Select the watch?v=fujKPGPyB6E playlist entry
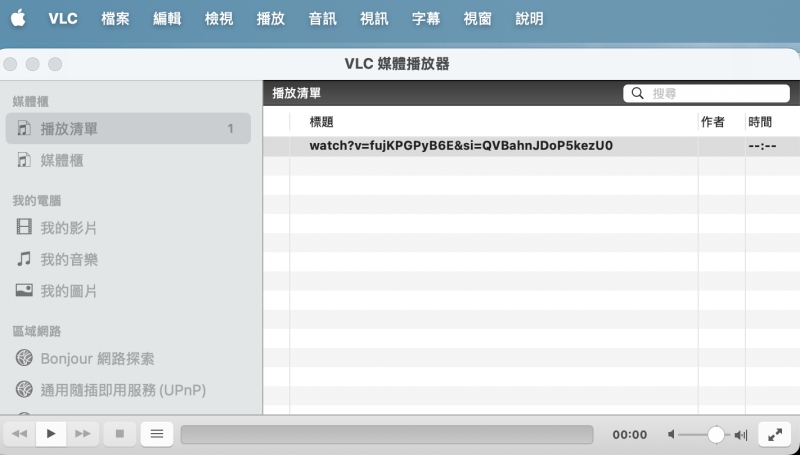Image resolution: width=800 pixels, height=455 pixels. [531, 146]
